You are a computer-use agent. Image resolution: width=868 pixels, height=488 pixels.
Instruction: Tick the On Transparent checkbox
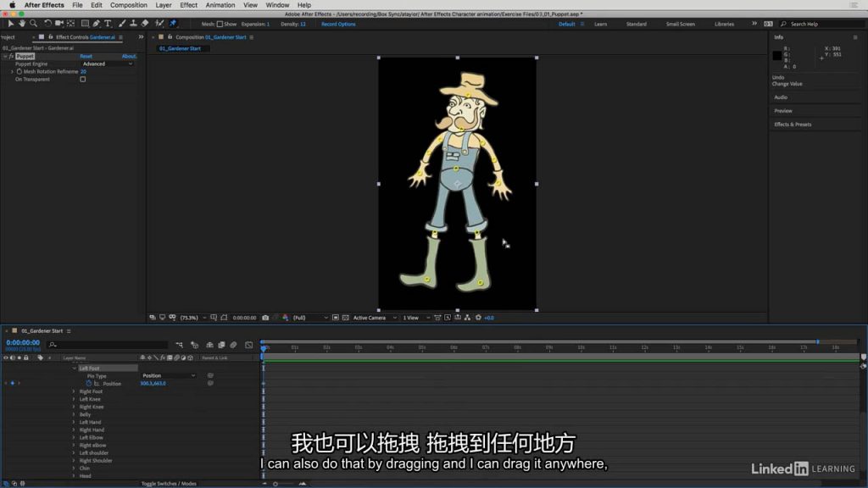point(83,79)
